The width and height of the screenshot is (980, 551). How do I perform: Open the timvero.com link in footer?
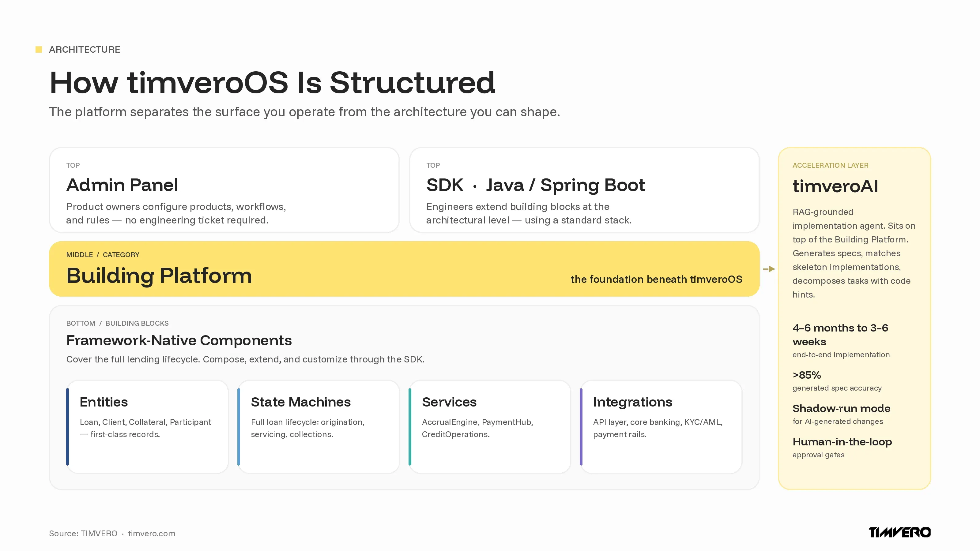(x=152, y=534)
